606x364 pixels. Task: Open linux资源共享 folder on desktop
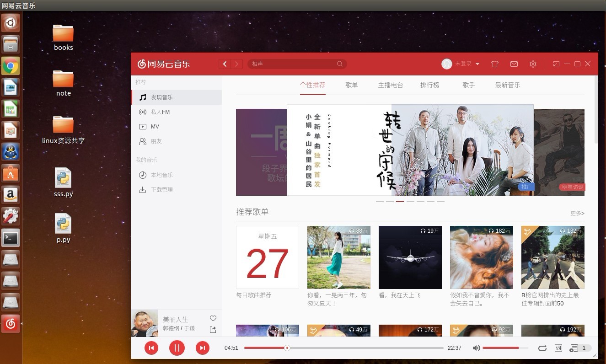(63, 130)
